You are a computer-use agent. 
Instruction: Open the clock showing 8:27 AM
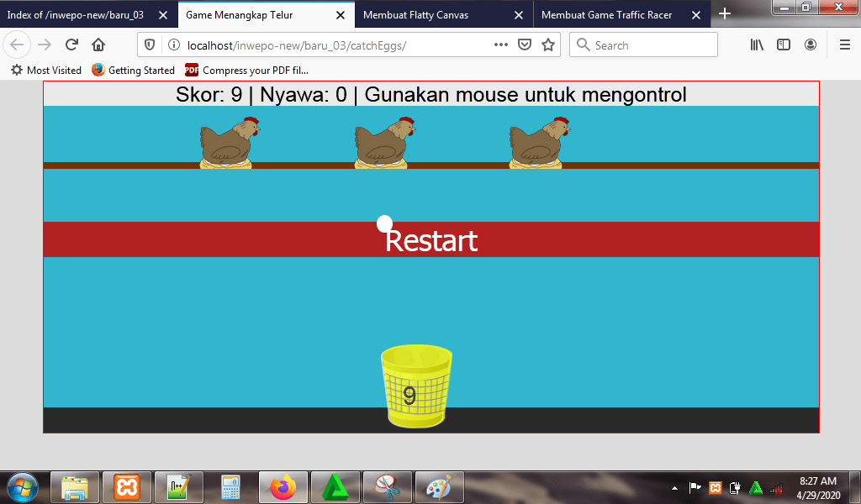pos(818,487)
